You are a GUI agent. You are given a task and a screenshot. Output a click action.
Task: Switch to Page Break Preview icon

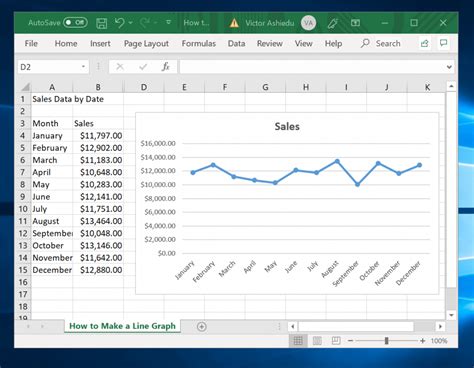[336, 341]
